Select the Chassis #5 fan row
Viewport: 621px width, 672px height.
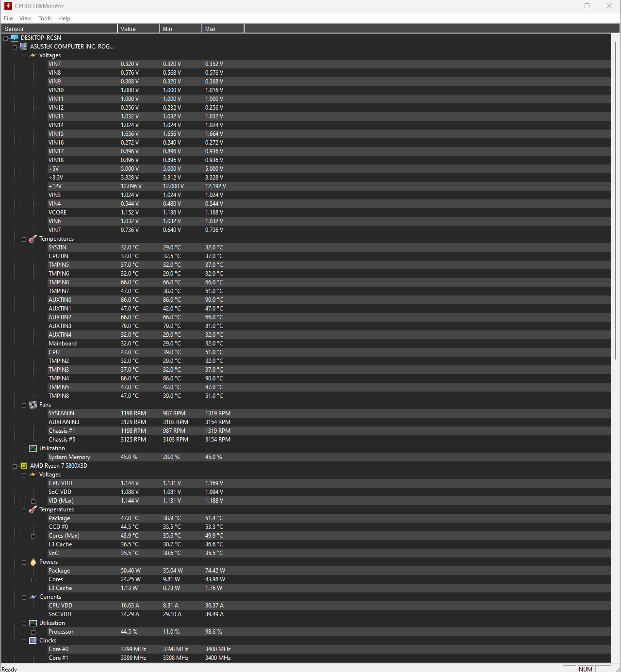coord(329,440)
